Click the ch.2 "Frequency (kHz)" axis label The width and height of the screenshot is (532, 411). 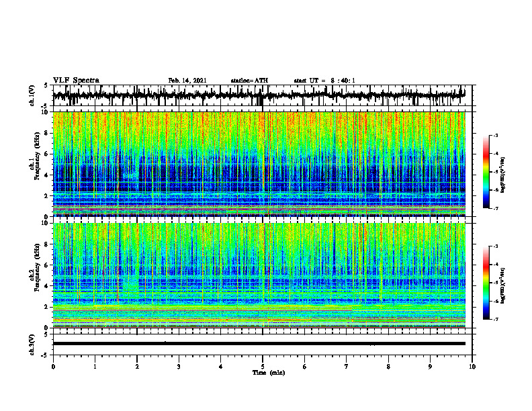point(37,267)
